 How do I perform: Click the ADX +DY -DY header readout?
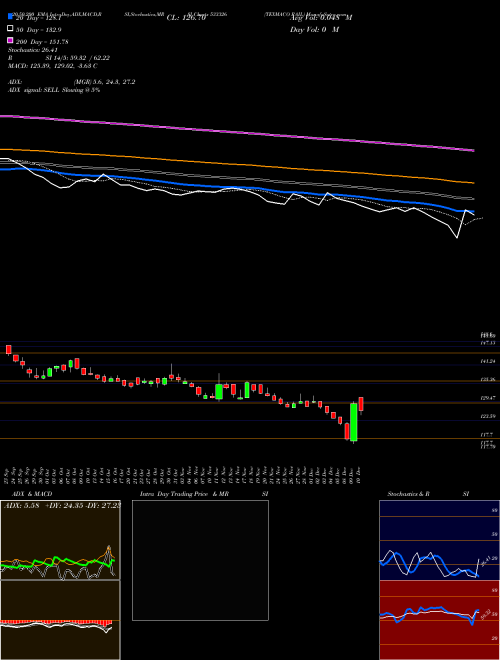coord(62,505)
